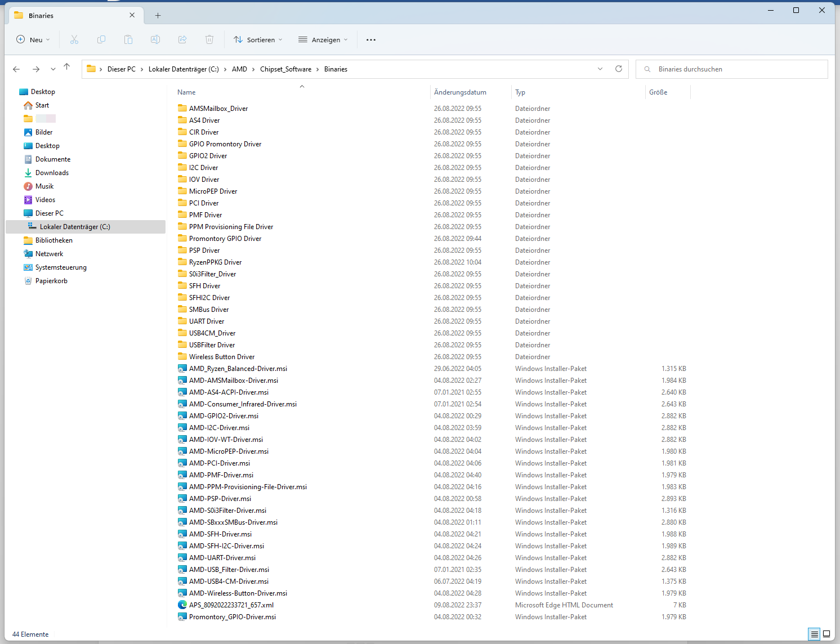Click the Videos sidebar icon

(x=28, y=200)
